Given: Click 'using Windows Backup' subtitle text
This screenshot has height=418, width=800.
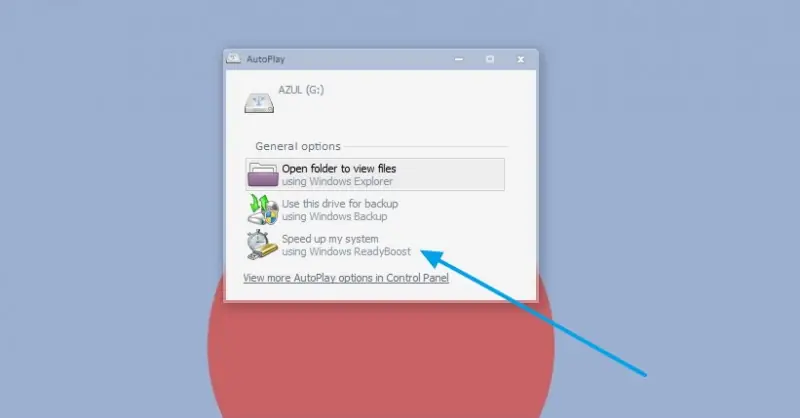Looking at the screenshot, I should point(335,216).
